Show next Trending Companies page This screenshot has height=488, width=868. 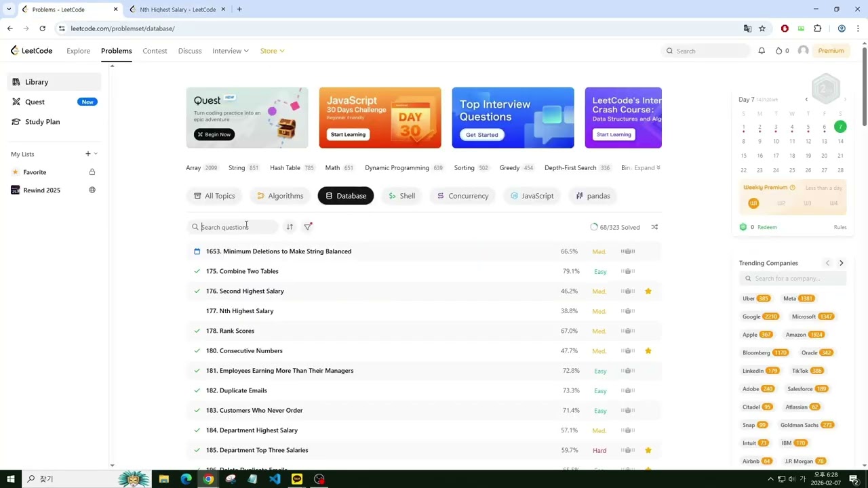pyautogui.click(x=841, y=263)
